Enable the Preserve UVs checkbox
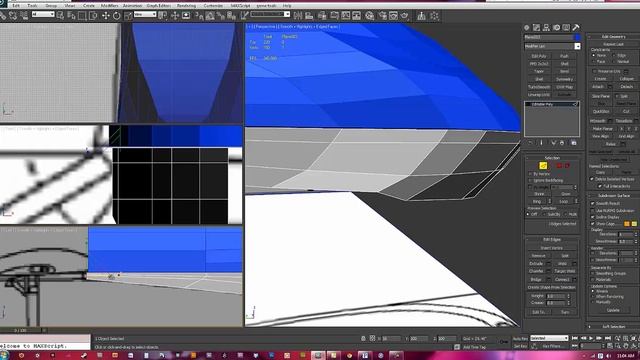The height and width of the screenshot is (360, 640). click(x=594, y=71)
